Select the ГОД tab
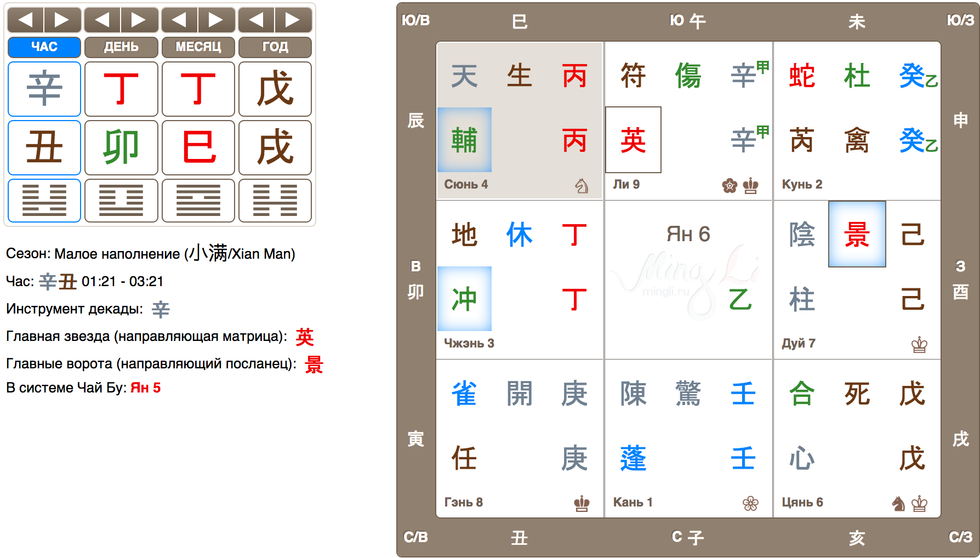 (275, 47)
